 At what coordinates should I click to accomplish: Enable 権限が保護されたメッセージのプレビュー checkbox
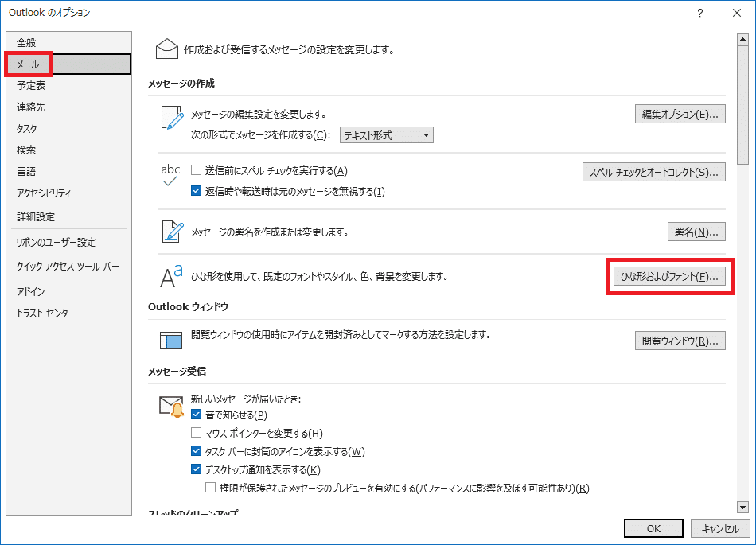[210, 487]
